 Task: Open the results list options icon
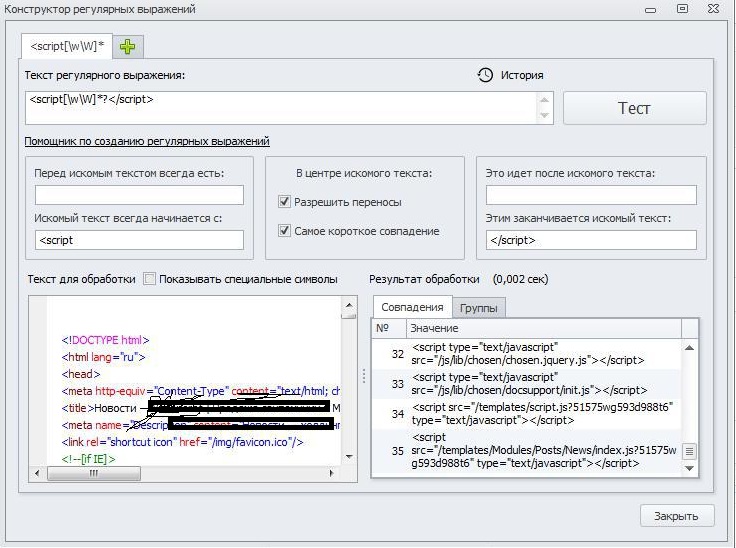689,452
